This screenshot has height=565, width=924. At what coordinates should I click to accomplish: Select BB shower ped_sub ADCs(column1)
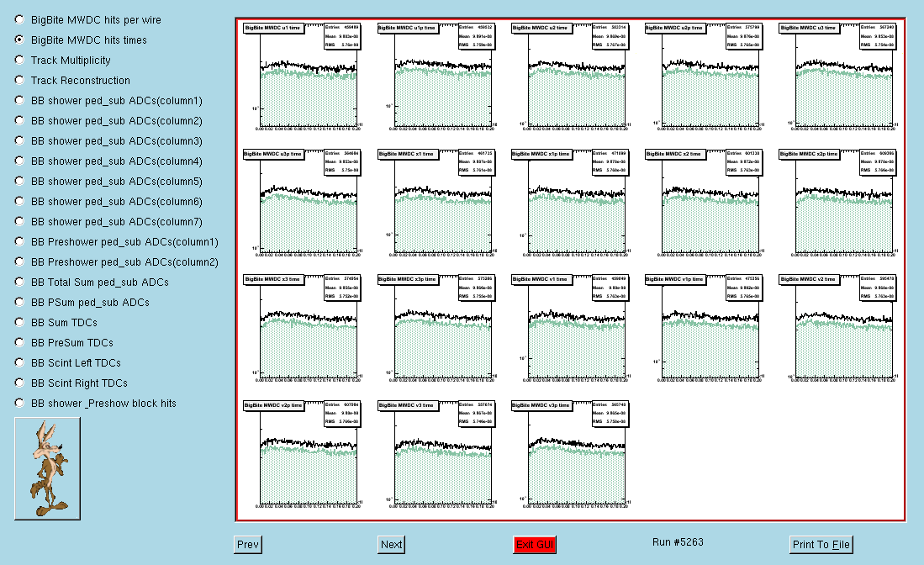pyautogui.click(x=19, y=100)
